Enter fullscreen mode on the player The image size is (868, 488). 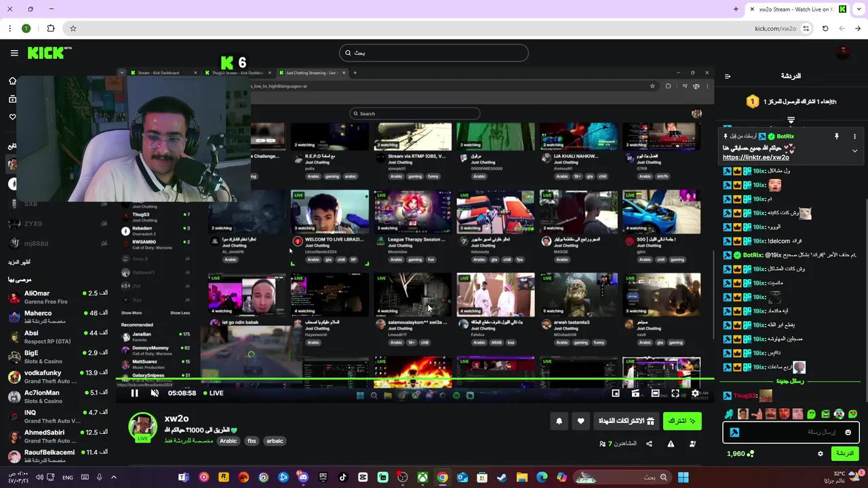pyautogui.click(x=675, y=393)
